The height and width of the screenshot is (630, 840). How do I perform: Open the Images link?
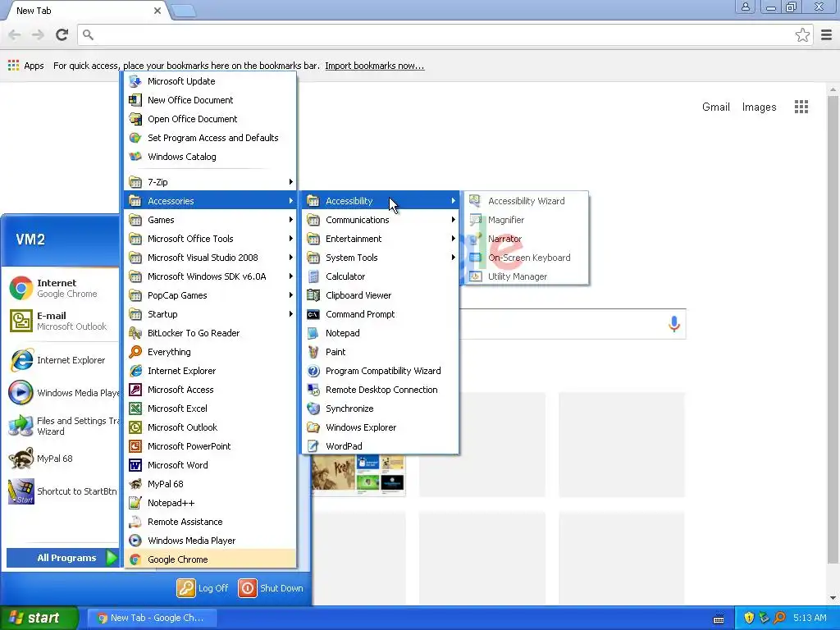click(759, 107)
